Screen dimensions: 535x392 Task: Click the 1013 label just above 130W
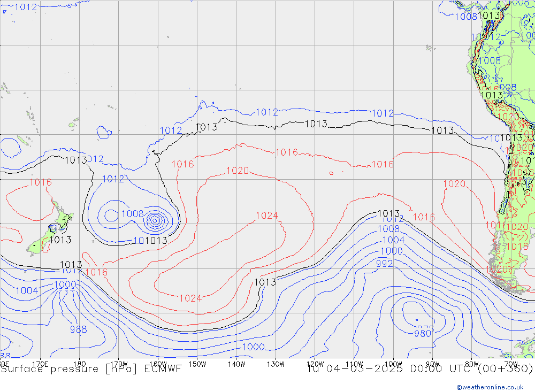pyautogui.click(x=265, y=282)
